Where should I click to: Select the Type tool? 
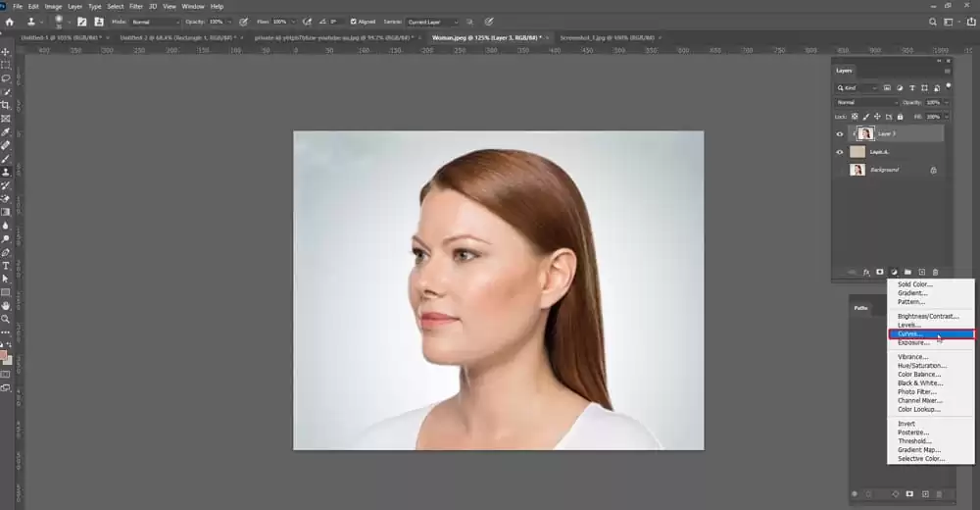[x=6, y=266]
